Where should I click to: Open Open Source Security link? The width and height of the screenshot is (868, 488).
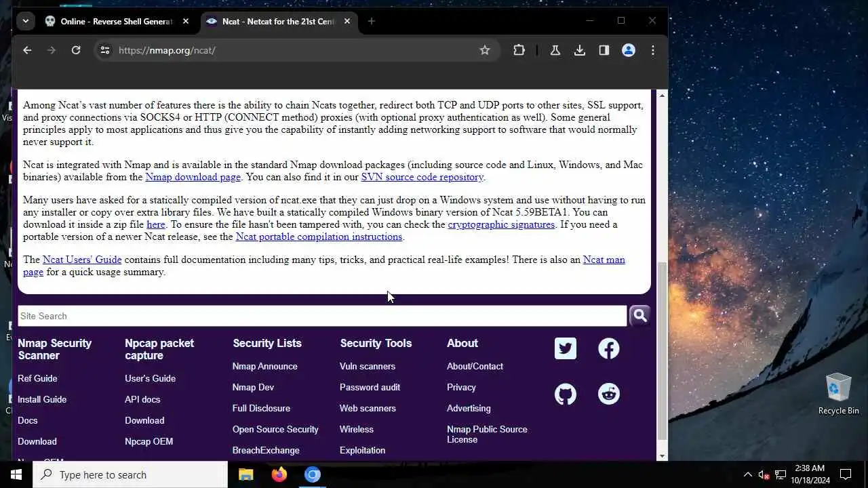(275, 429)
